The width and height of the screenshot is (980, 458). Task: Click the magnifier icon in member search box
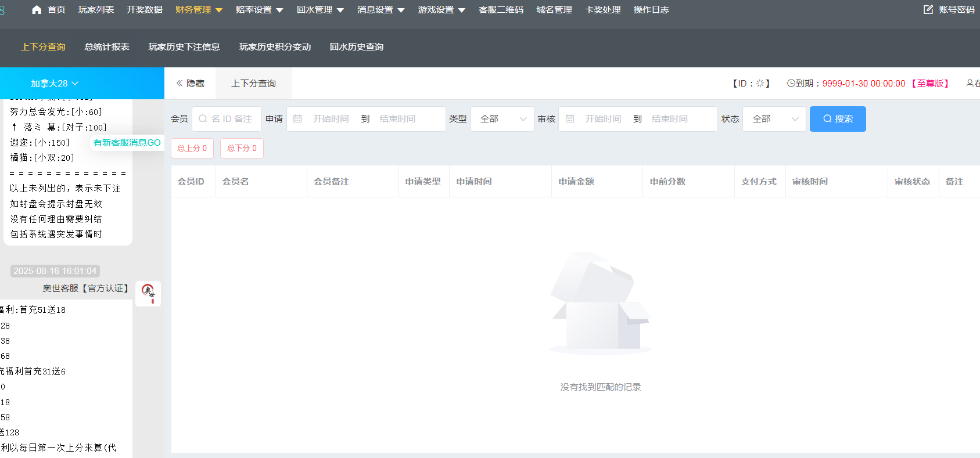pyautogui.click(x=203, y=119)
